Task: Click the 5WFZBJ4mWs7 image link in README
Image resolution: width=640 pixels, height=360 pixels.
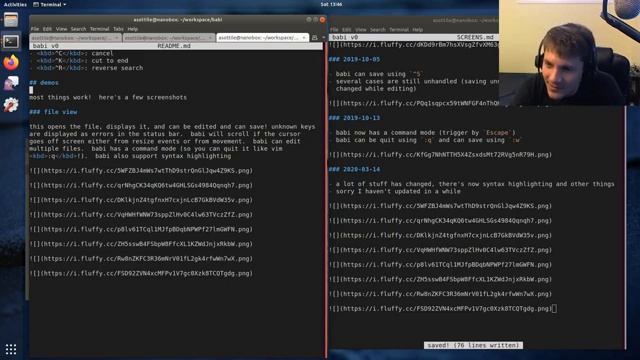Action: coord(141,171)
